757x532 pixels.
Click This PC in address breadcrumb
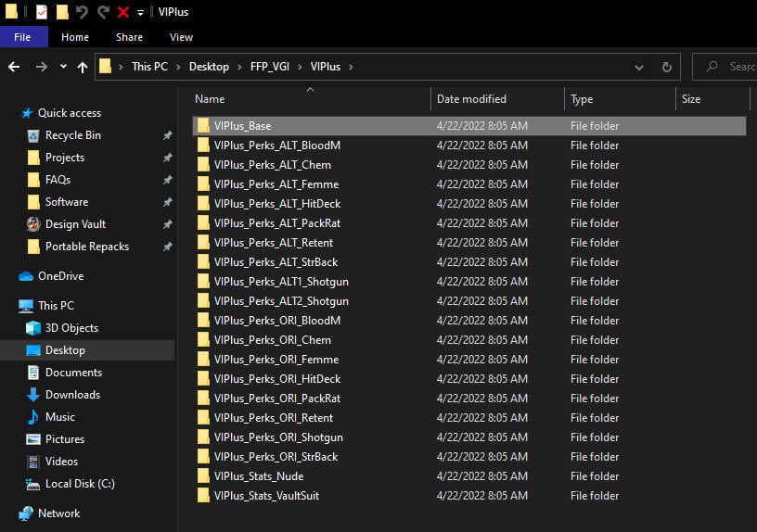(x=149, y=67)
